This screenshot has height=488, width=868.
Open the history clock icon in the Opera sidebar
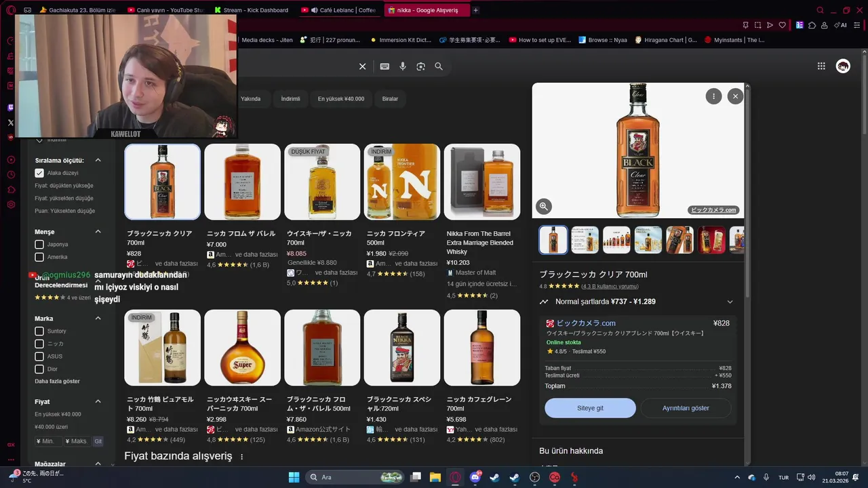(x=11, y=175)
